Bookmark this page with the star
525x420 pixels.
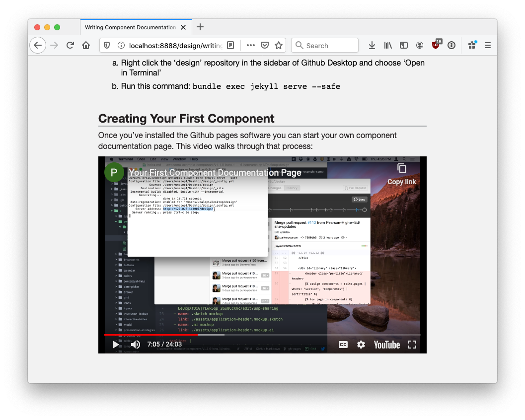click(x=279, y=45)
